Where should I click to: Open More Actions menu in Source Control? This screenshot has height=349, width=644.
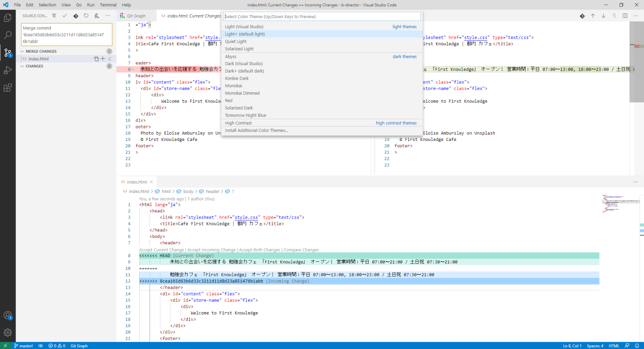pyautogui.click(x=108, y=16)
